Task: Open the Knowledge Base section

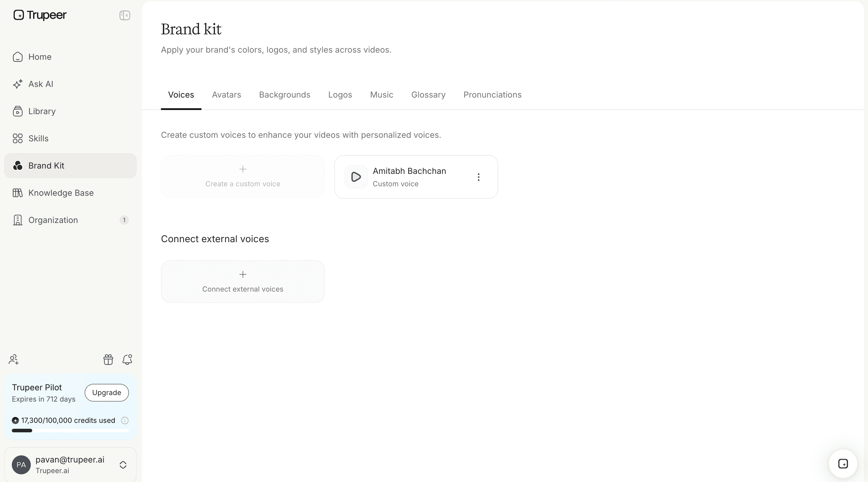Action: pyautogui.click(x=70, y=193)
